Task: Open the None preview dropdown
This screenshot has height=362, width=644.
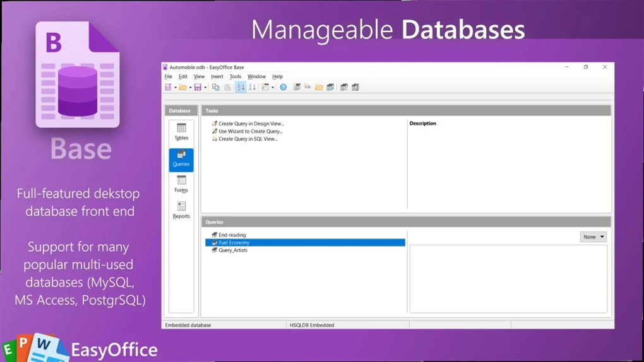Action: (x=593, y=237)
